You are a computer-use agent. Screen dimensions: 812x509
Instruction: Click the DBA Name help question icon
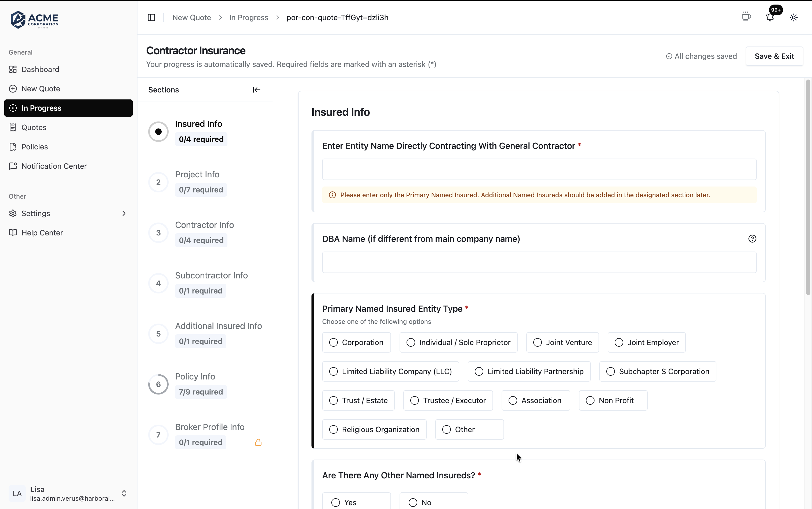(752, 239)
